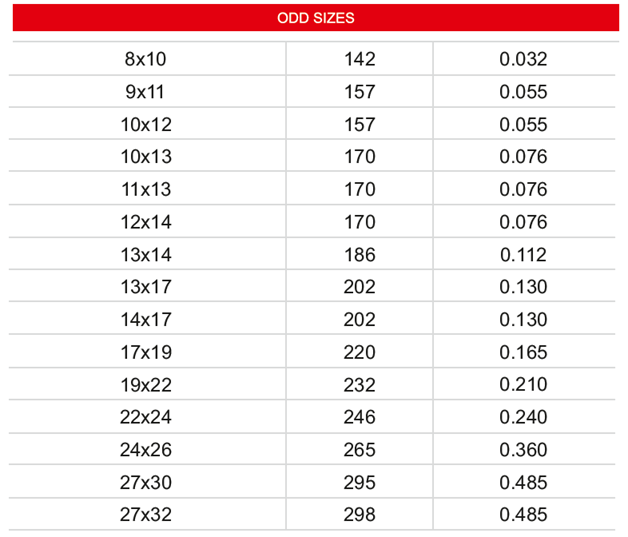
Task: Click the 13x17 size cell
Action: [146, 287]
